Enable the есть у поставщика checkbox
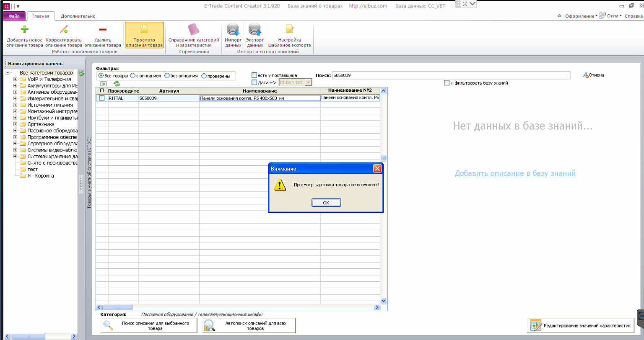This screenshot has height=340, width=644. coord(254,75)
